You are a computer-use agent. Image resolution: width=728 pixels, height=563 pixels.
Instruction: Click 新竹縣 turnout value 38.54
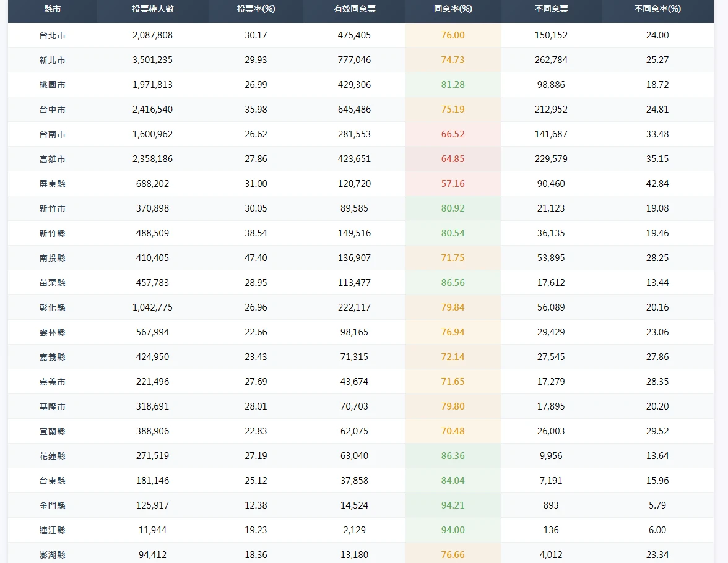[256, 233]
